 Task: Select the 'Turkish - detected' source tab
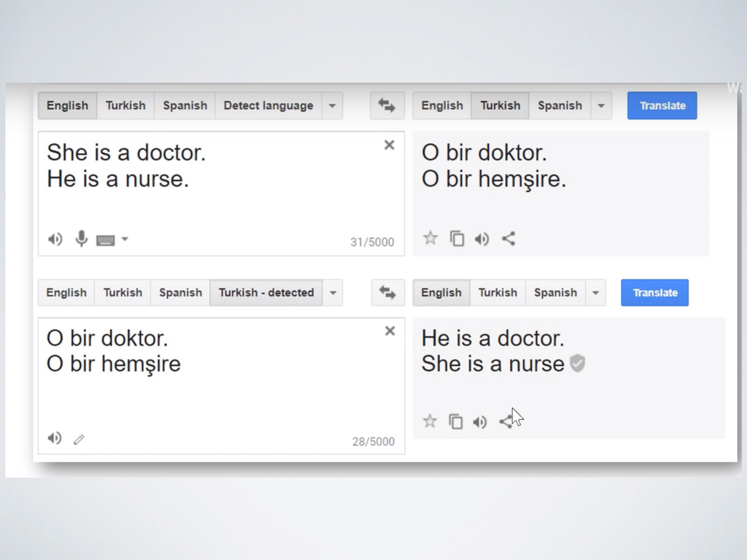coord(266,292)
